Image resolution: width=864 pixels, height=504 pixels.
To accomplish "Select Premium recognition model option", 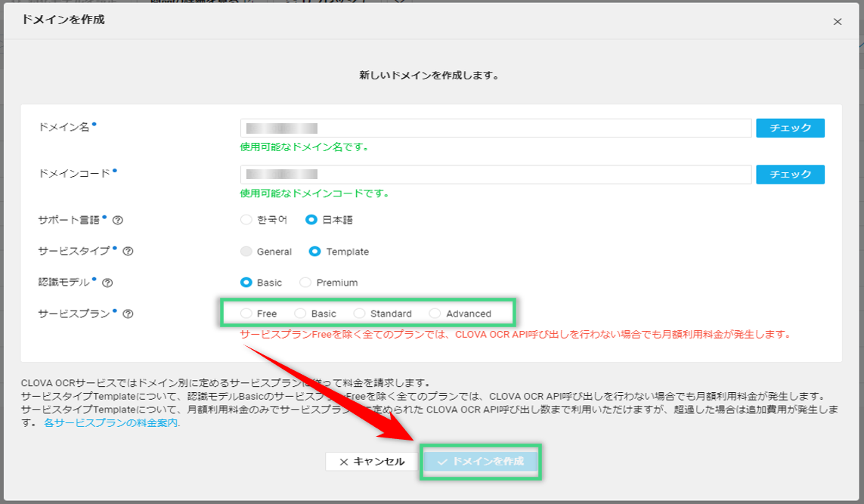I will click(x=305, y=283).
